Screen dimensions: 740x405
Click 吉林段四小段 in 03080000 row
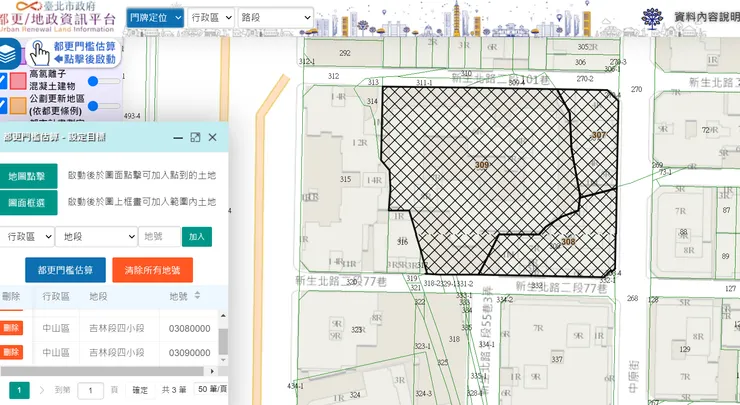[x=117, y=329]
